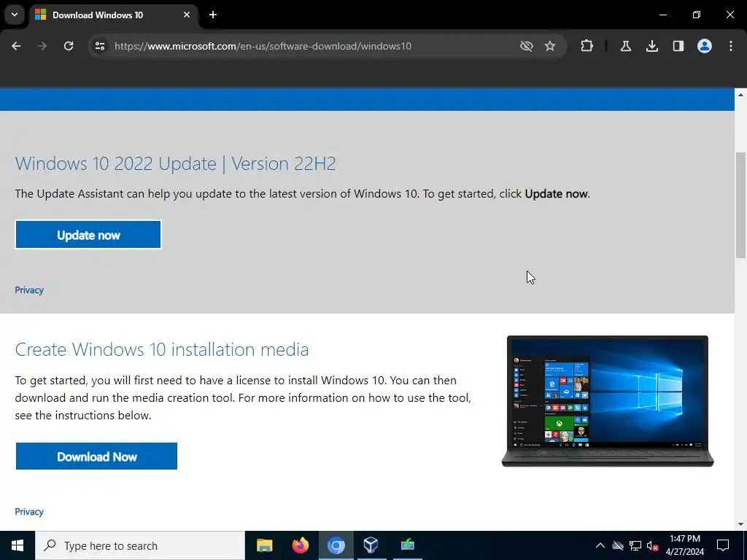The height and width of the screenshot is (560, 747).
Task: Open Privacy link under Update now
Action: tap(29, 290)
